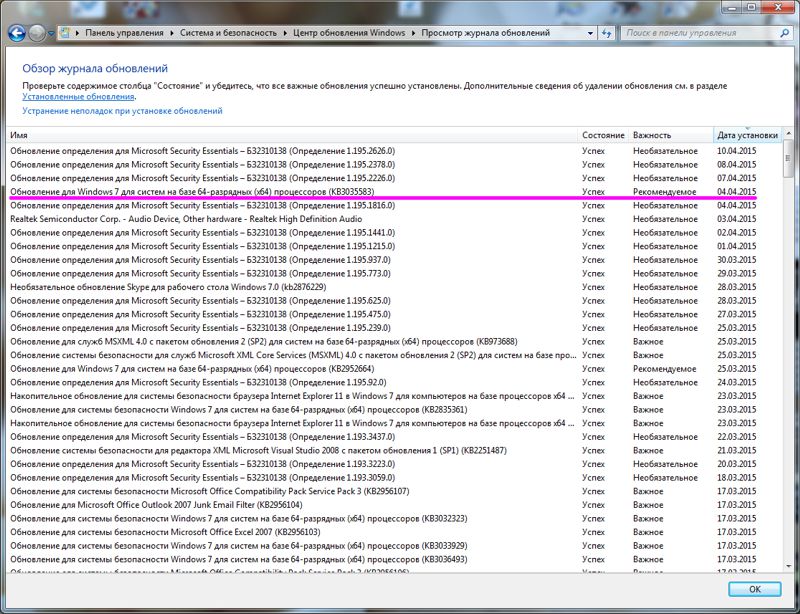Select update row with definition 1.195.2626.0

tap(395, 151)
